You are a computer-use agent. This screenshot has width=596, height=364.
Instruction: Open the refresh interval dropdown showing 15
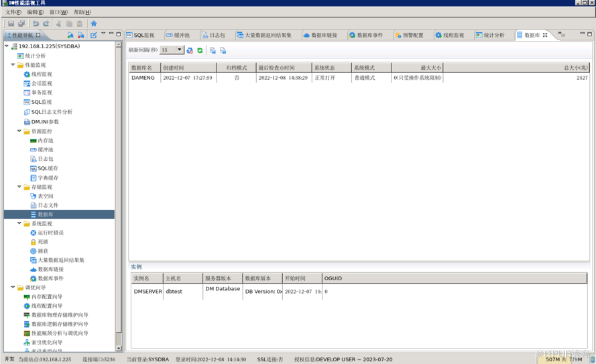(180, 50)
